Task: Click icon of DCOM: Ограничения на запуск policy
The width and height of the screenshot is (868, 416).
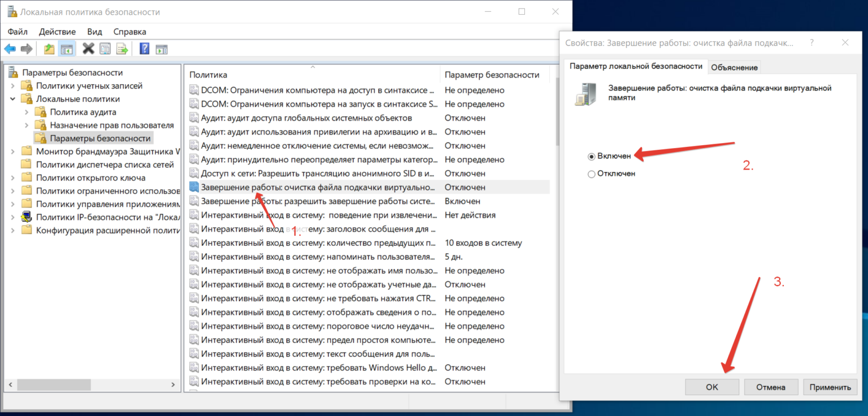Action: click(194, 104)
